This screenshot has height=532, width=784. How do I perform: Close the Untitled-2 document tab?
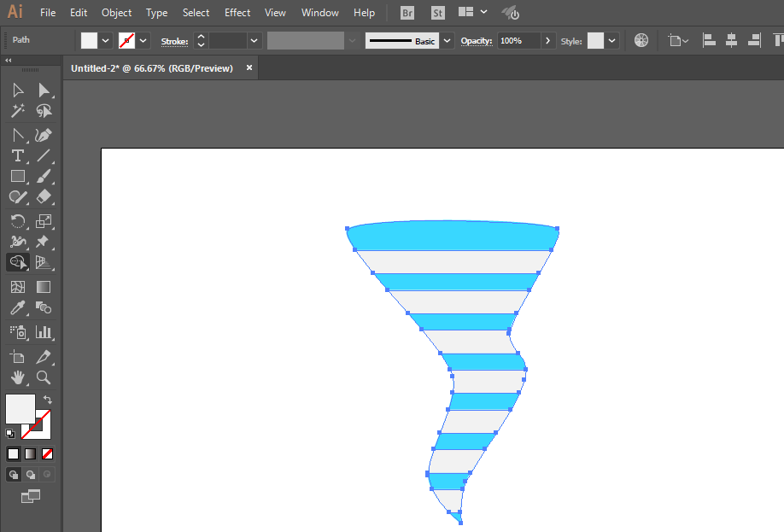[x=249, y=67]
